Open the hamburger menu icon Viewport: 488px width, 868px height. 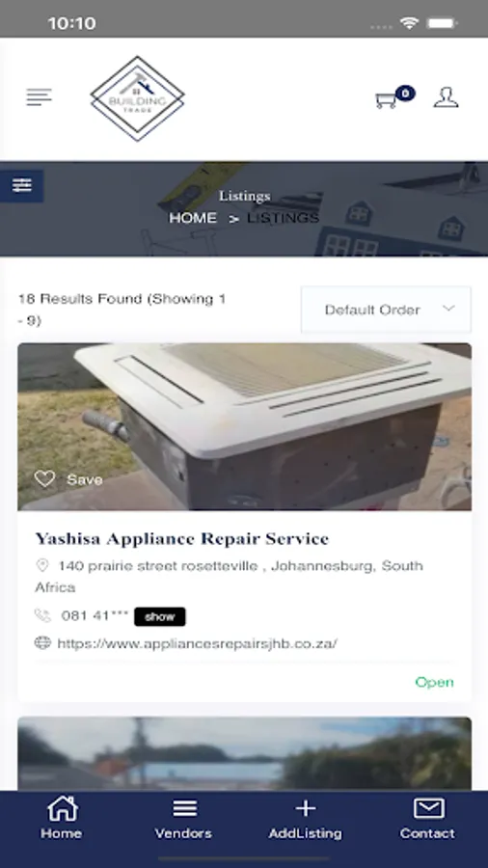(39, 96)
